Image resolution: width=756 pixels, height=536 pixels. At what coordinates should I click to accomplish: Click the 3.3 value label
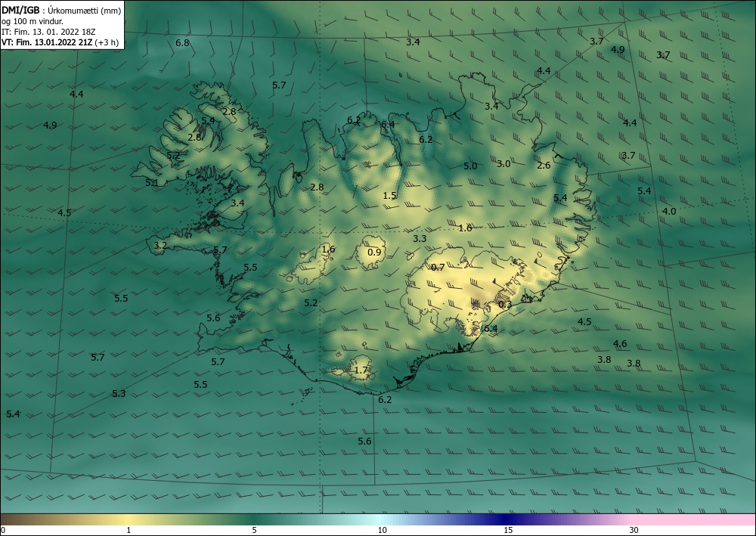coord(420,239)
